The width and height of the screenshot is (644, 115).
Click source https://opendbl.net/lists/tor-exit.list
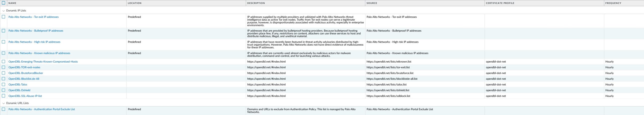click(388, 67)
